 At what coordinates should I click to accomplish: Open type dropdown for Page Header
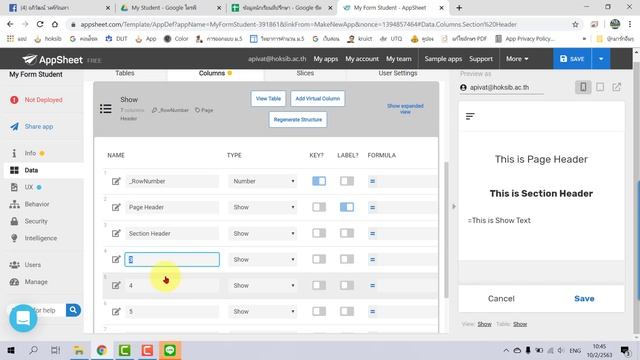[263, 207]
